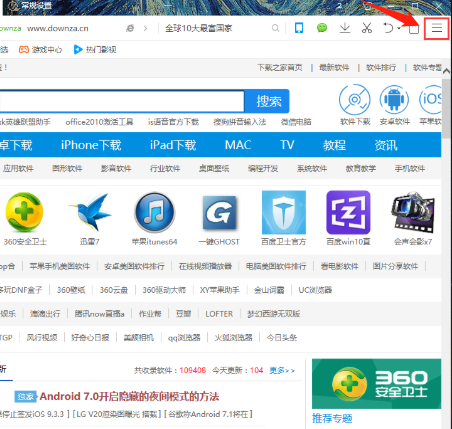Open 图形软件 category
Image resolution: width=452 pixels, height=429 pixels.
pyautogui.click(x=67, y=168)
